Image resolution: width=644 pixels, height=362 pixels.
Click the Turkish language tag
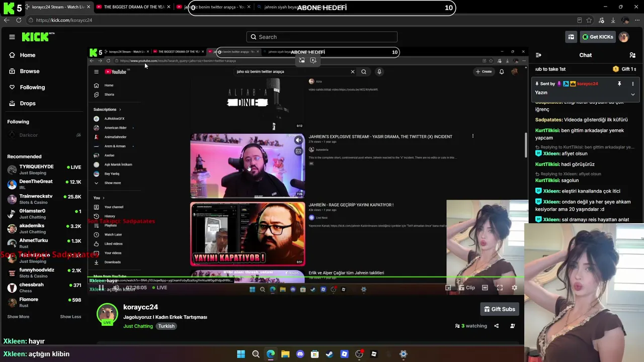pyautogui.click(x=166, y=326)
